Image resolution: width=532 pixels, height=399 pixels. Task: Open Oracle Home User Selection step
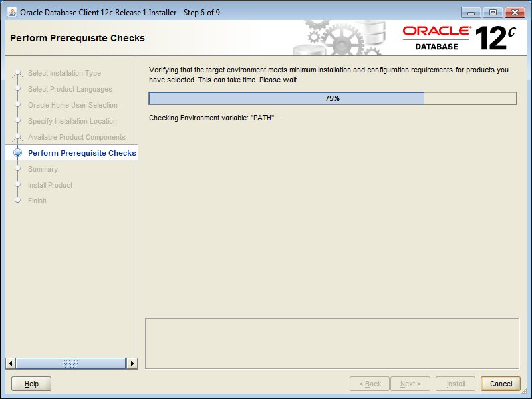tap(72, 105)
